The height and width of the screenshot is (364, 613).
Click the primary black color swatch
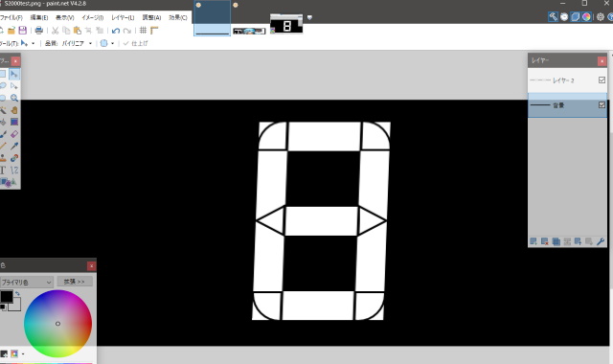click(7, 297)
